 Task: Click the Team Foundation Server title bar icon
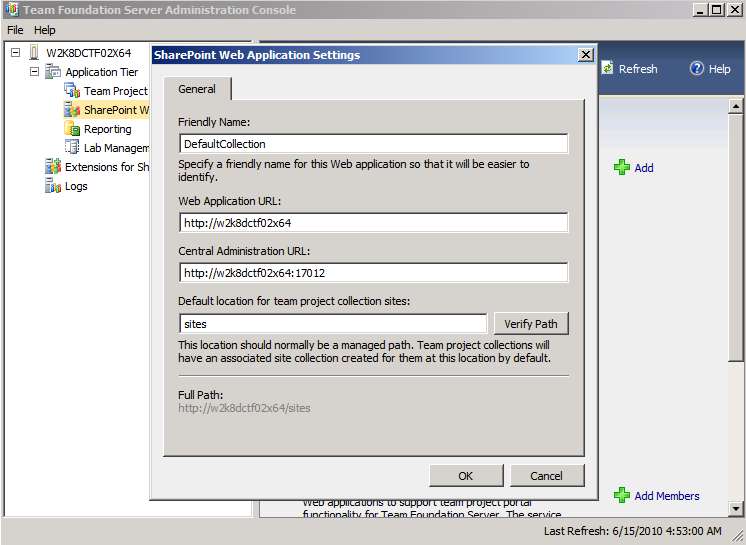[12, 9]
